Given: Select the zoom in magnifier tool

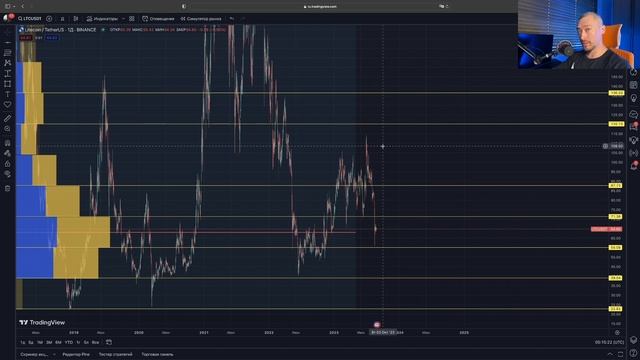Looking at the screenshot, I should 7,129.
